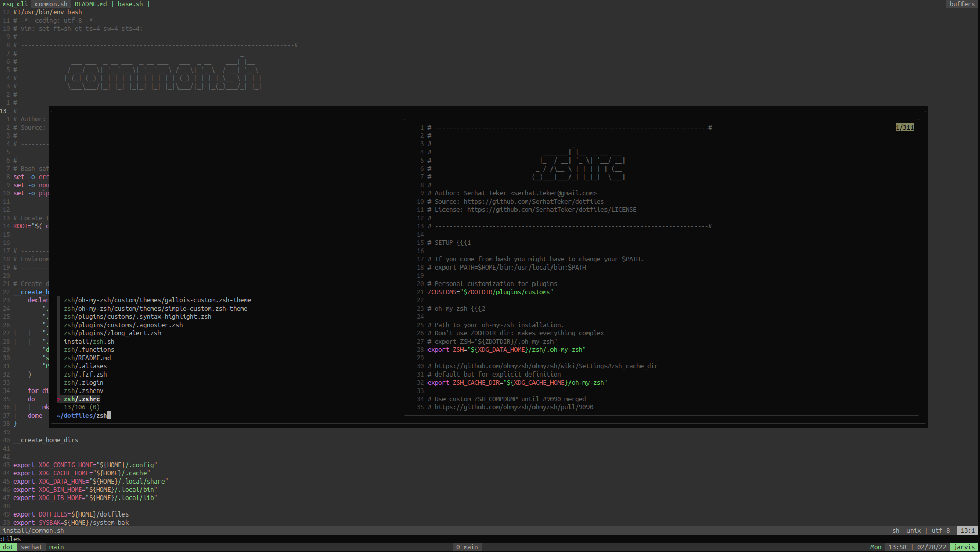Click the serhat label in tmux bar
This screenshot has height=552, width=980.
coord(31,547)
